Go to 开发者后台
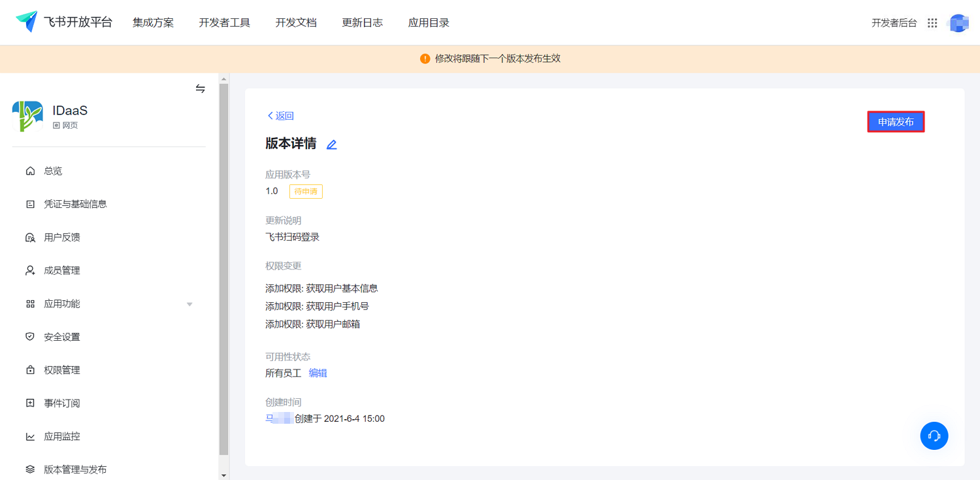Image resolution: width=980 pixels, height=480 pixels. click(894, 23)
